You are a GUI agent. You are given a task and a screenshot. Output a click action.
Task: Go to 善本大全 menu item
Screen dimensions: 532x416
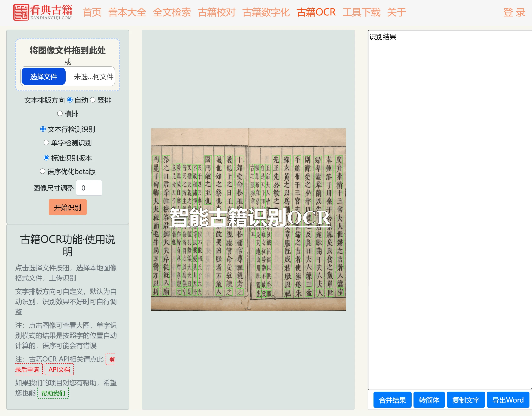[127, 12]
